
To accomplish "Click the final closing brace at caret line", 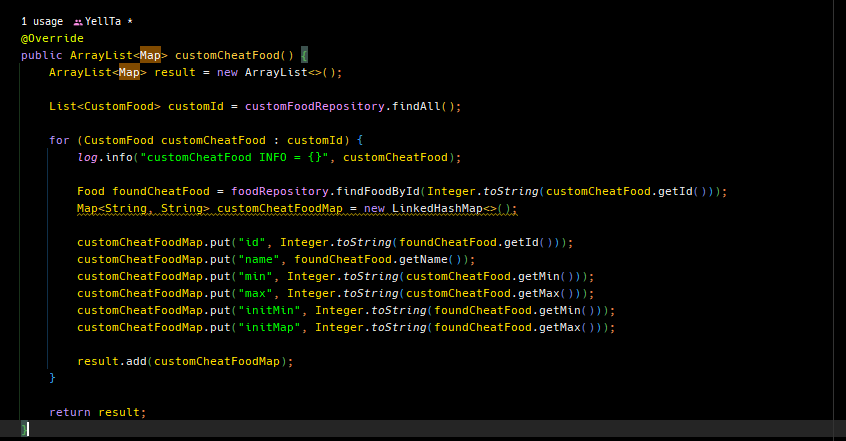I will (24, 429).
